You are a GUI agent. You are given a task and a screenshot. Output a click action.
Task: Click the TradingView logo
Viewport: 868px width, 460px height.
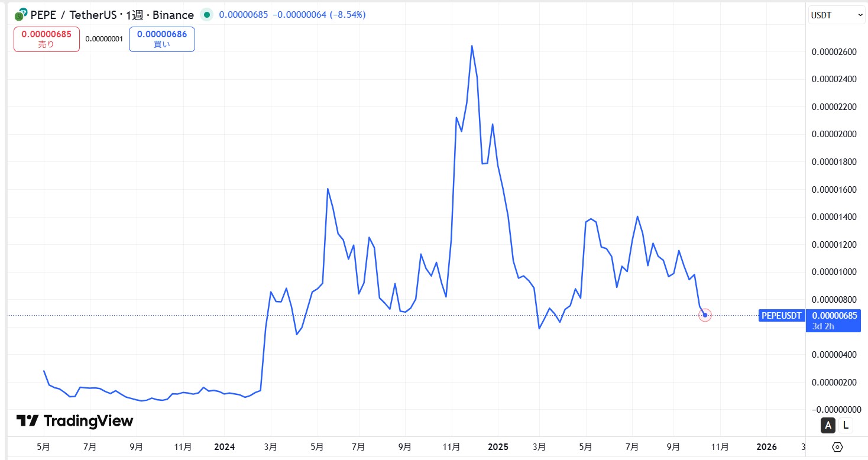tap(75, 421)
